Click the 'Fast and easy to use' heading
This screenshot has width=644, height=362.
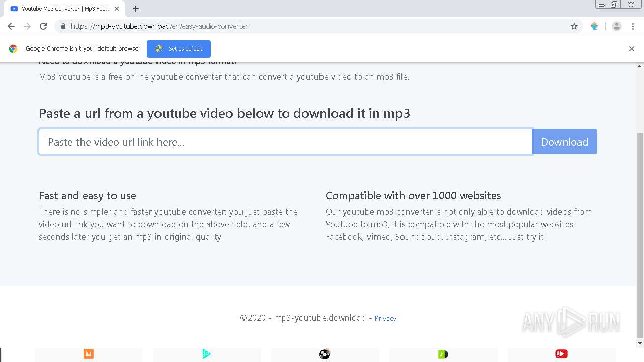88,196
